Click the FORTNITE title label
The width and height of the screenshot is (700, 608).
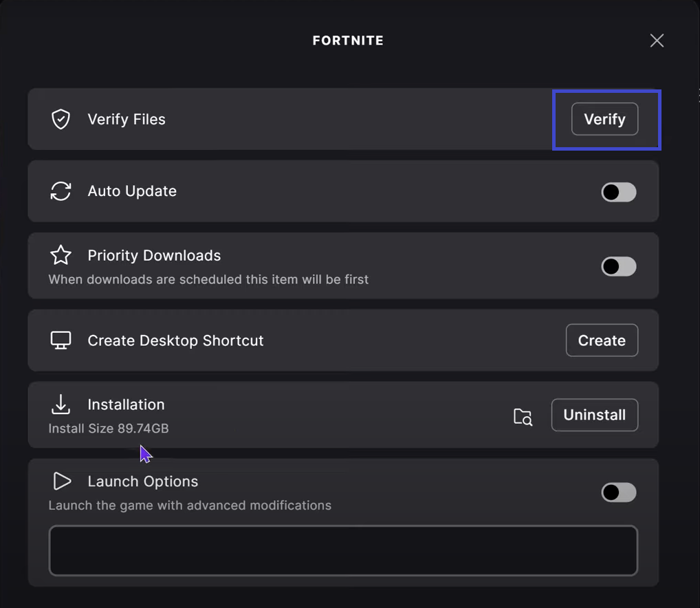click(x=348, y=41)
